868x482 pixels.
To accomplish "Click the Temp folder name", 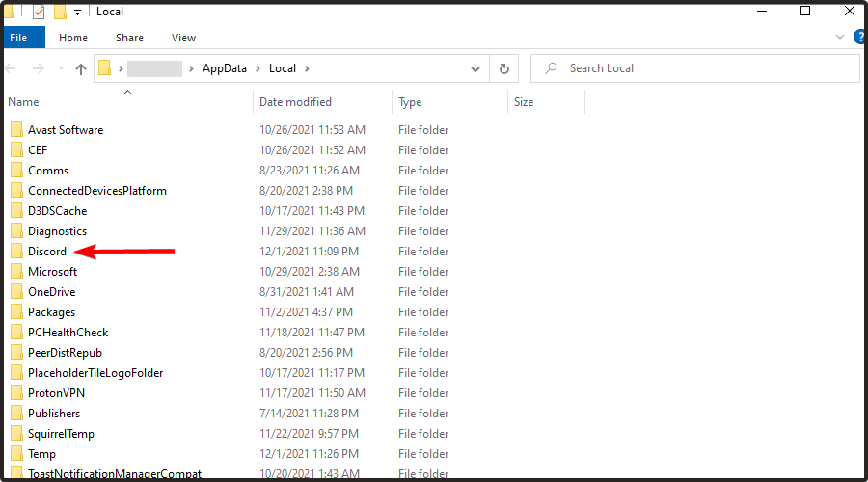I will (42, 454).
